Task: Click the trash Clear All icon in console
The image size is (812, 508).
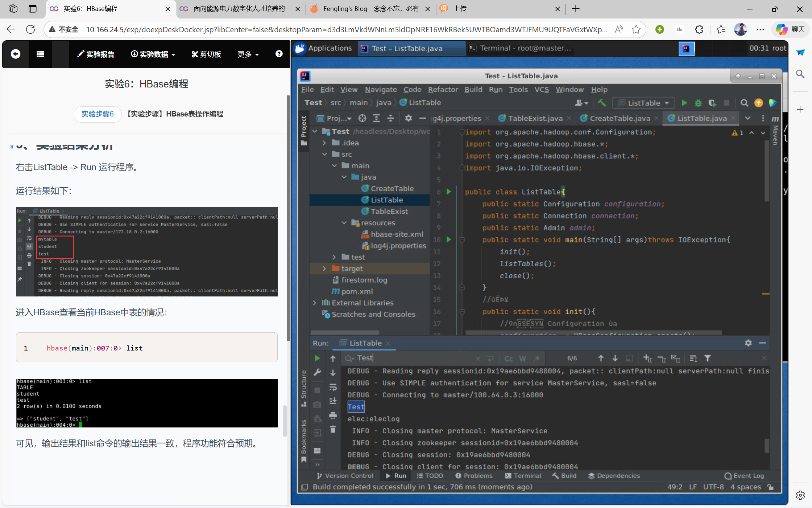Action: [333, 430]
